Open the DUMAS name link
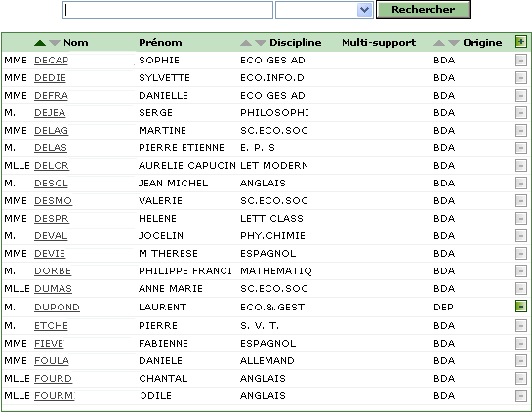The height and width of the screenshot is (412, 532). (x=53, y=289)
